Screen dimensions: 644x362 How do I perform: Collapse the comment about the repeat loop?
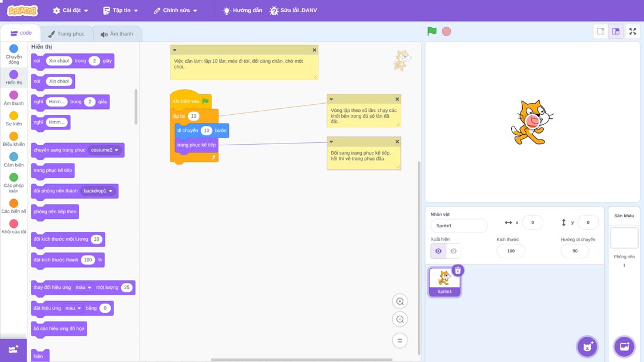[331, 99]
